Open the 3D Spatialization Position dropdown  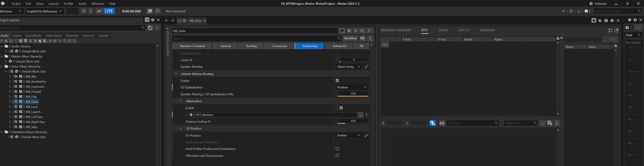pos(352,87)
